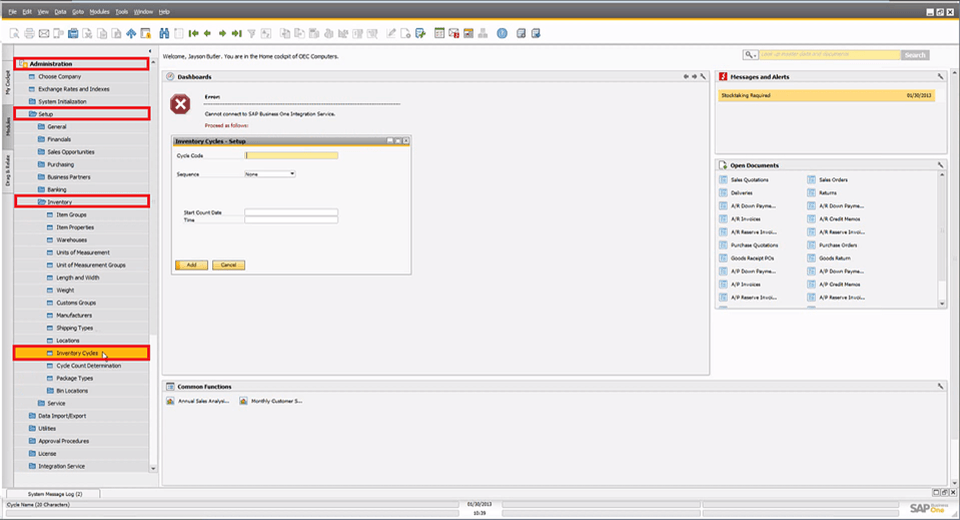Click the Lock Screen toolbar icon

146,34
